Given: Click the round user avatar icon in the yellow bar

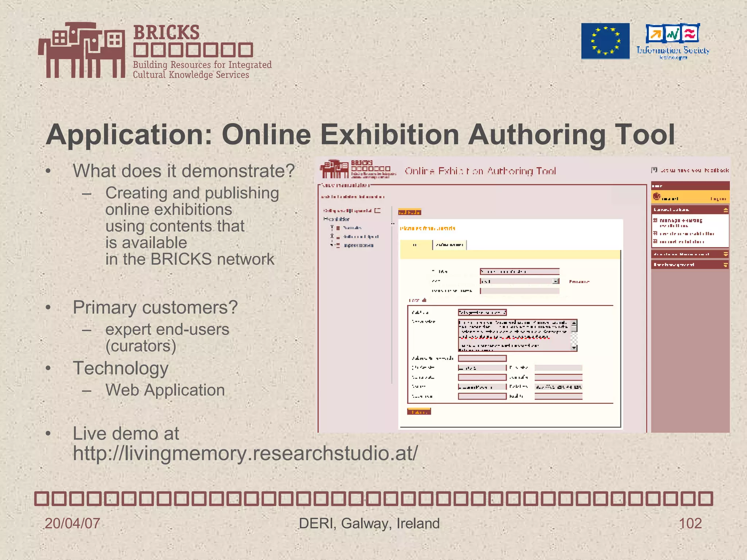Looking at the screenshot, I should point(657,197).
